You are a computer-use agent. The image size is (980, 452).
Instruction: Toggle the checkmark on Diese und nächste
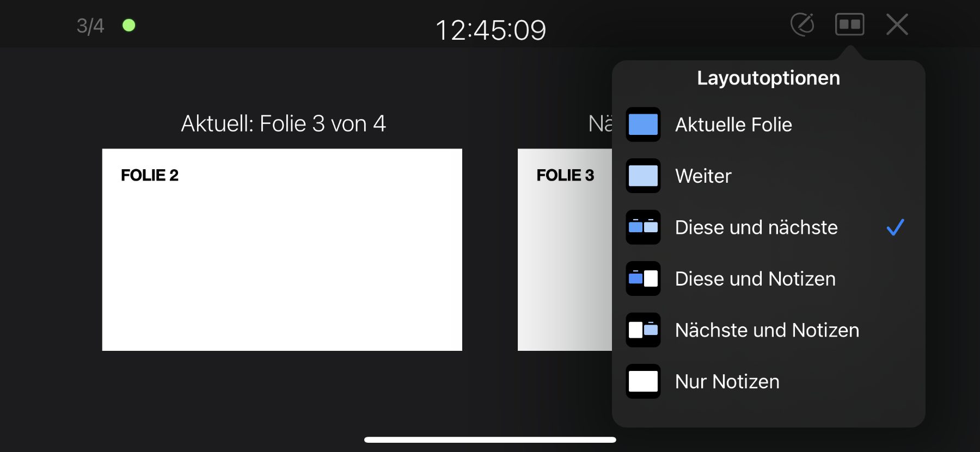896,227
